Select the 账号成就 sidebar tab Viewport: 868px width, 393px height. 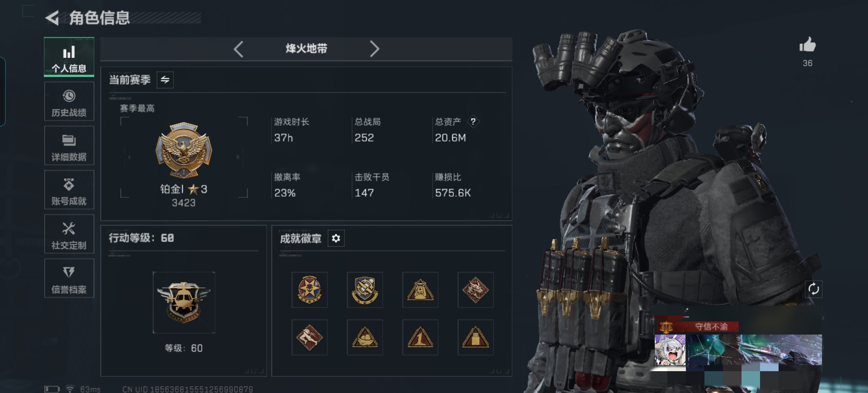point(69,190)
